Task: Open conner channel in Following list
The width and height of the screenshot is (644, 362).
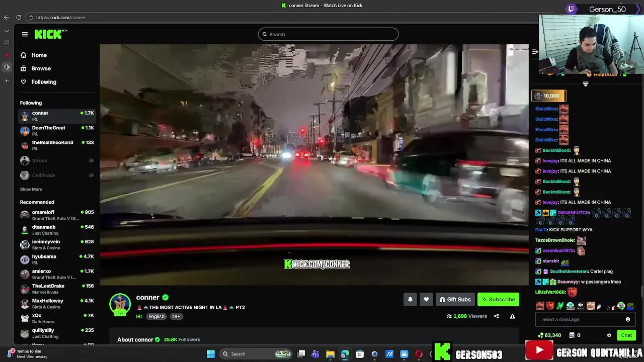Action: pos(57,116)
